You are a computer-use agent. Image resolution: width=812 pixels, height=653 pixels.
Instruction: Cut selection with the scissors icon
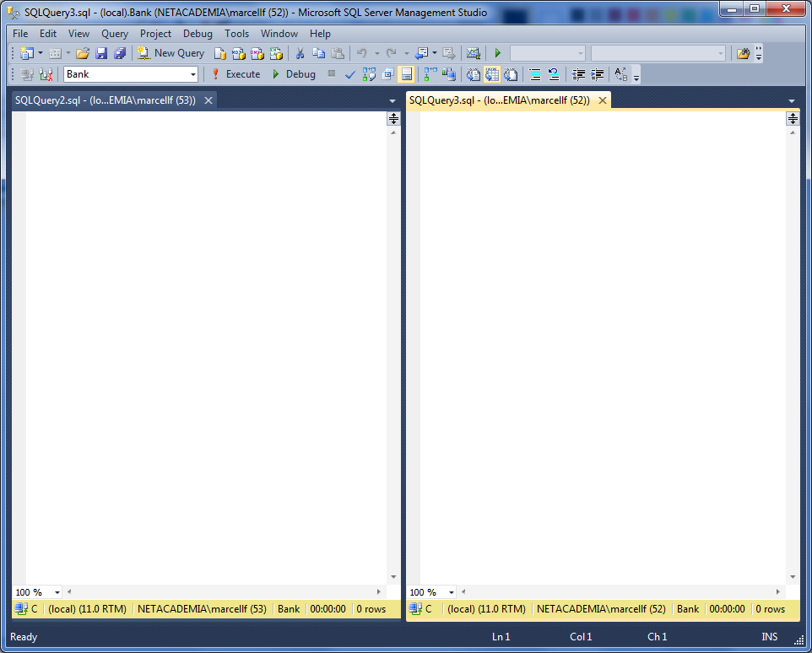coord(300,53)
